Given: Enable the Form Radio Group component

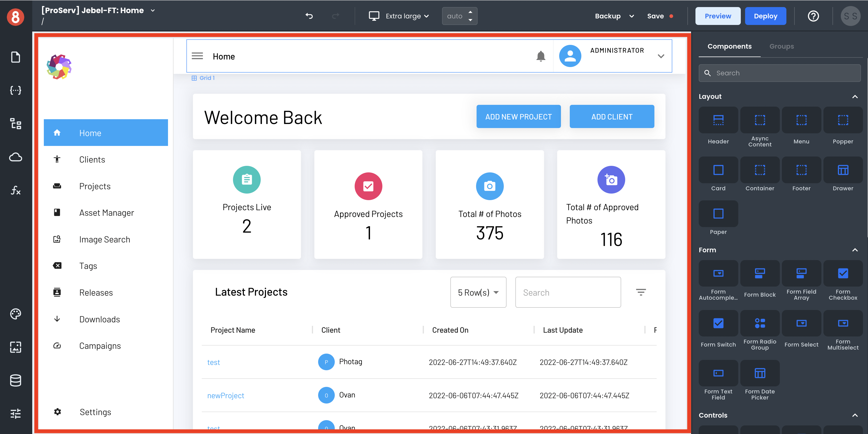Looking at the screenshot, I should [x=759, y=329].
